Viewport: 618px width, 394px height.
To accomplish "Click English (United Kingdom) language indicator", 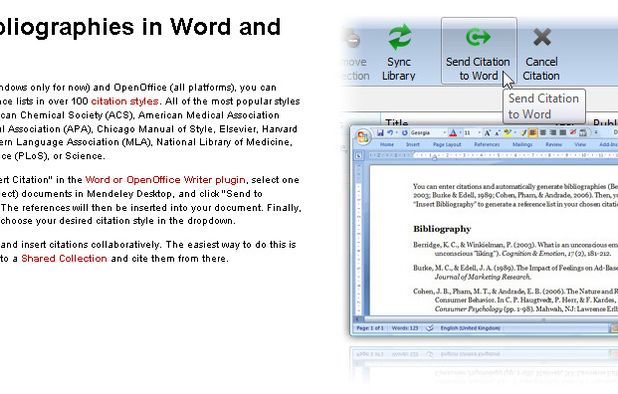I will [x=470, y=328].
